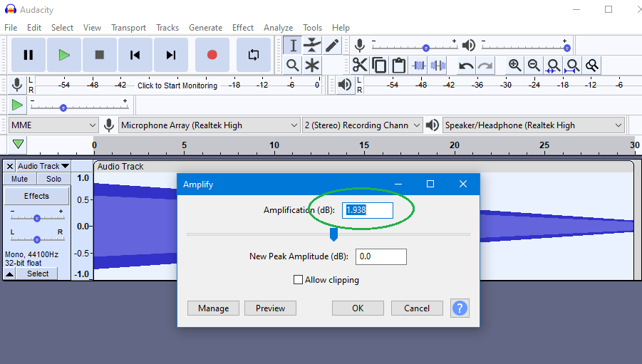Open the Tracks menu
This screenshot has width=642, height=364.
pos(167,28)
